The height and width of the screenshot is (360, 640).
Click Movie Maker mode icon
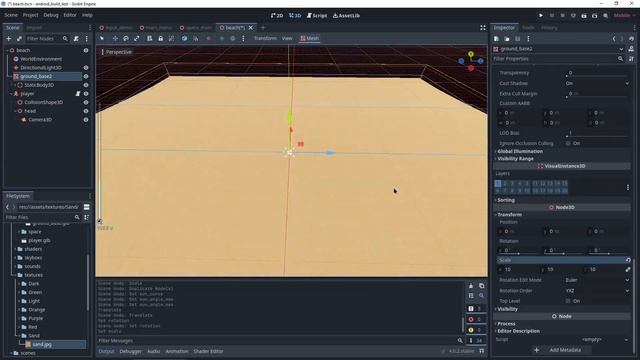pos(605,16)
